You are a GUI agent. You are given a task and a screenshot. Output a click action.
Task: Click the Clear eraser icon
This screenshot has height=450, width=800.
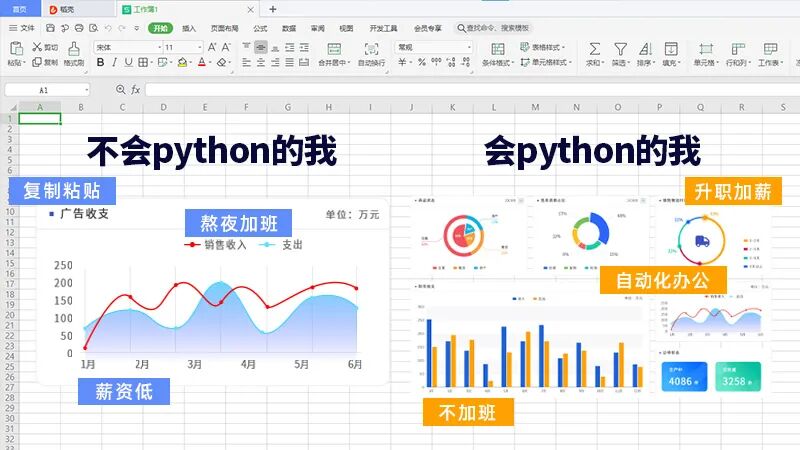click(221, 62)
